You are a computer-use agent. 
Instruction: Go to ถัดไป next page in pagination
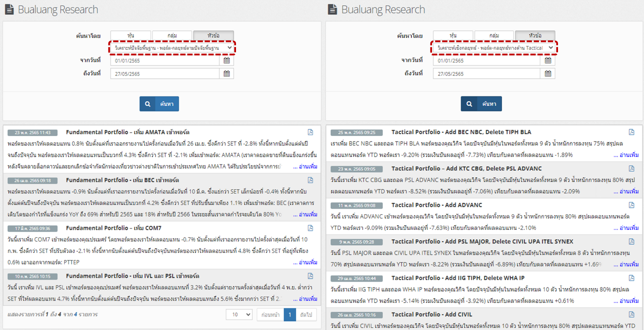306,315
